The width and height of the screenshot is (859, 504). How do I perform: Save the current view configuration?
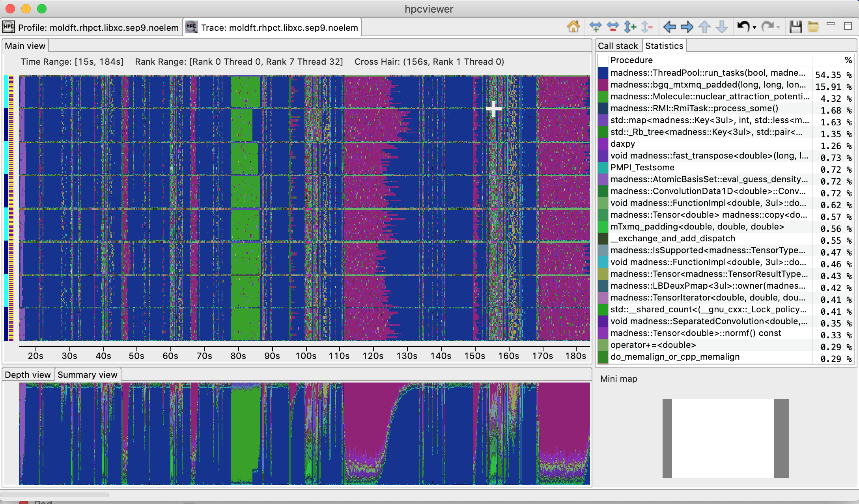796,27
